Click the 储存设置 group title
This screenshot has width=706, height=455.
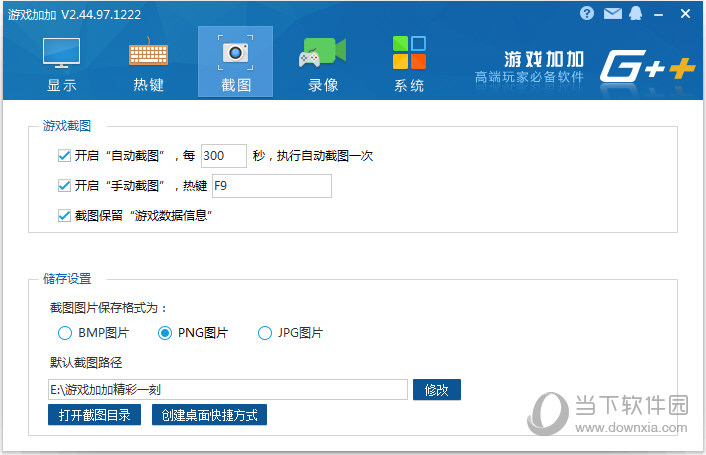[67, 279]
